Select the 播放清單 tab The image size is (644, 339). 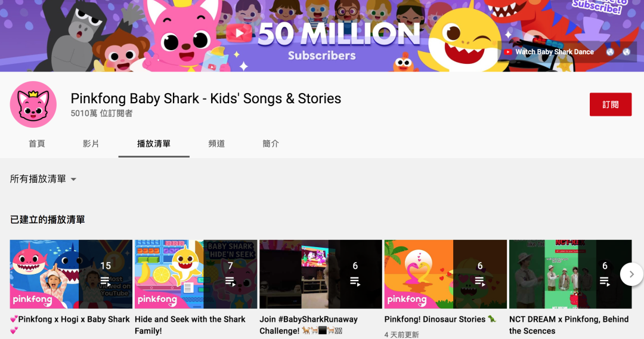(x=154, y=144)
